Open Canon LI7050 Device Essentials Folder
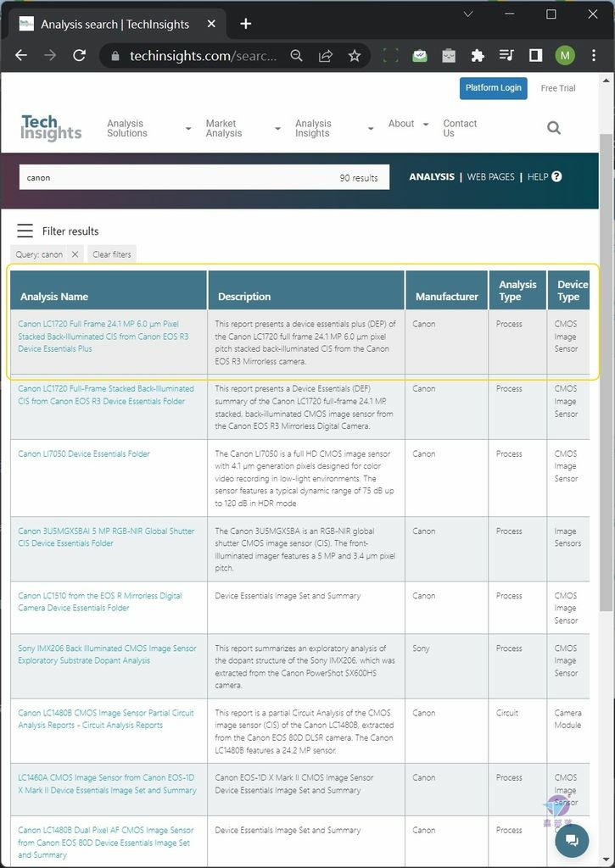Screen dimensions: 615x868 (84, 453)
